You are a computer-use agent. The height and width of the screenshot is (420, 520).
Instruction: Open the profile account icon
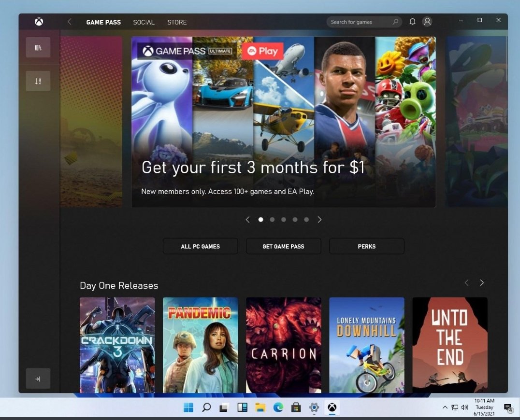point(428,22)
